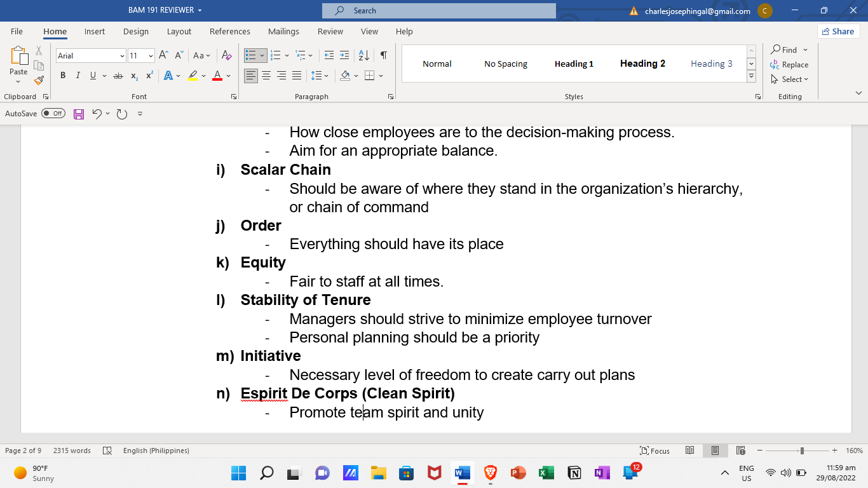
Task: Click the Decrease Indent icon
Action: 329,55
